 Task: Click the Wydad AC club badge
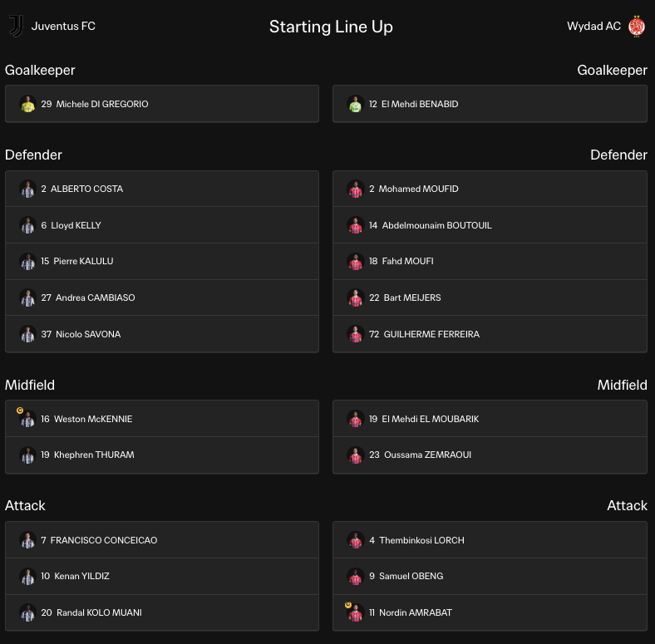[x=637, y=27]
